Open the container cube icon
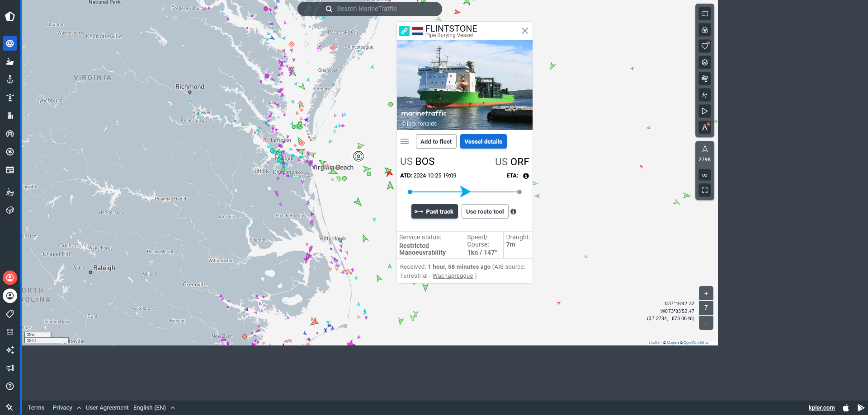 (x=10, y=210)
